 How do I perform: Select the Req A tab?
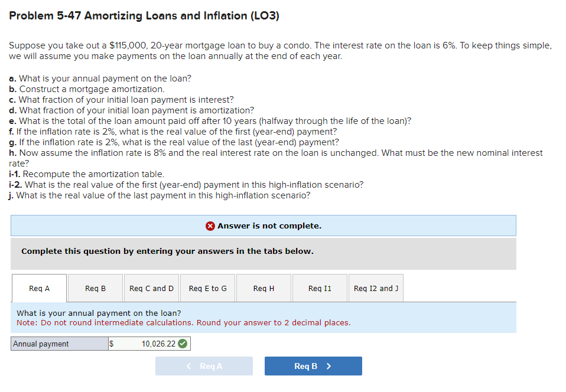click(x=39, y=288)
